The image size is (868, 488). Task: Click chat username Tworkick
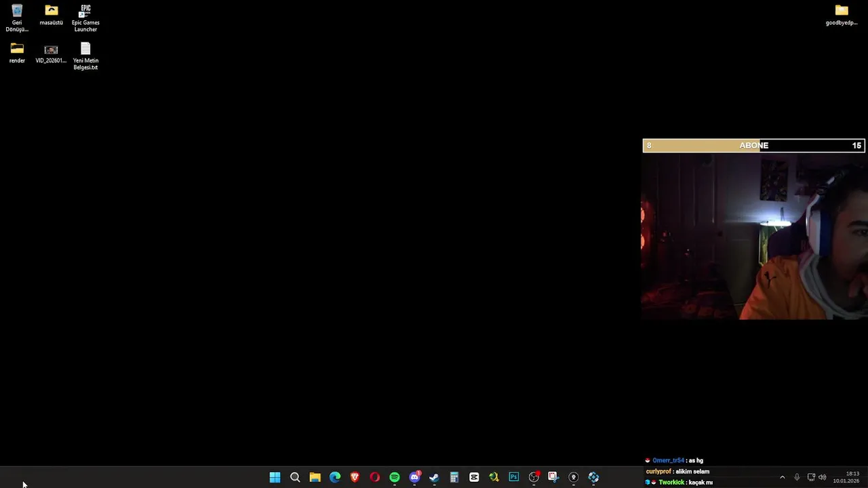(x=671, y=483)
